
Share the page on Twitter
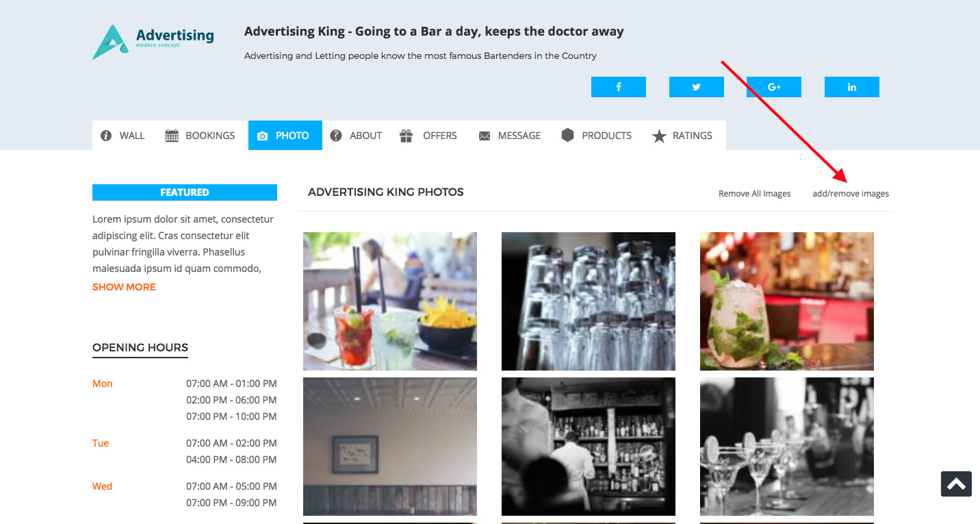pyautogui.click(x=696, y=87)
